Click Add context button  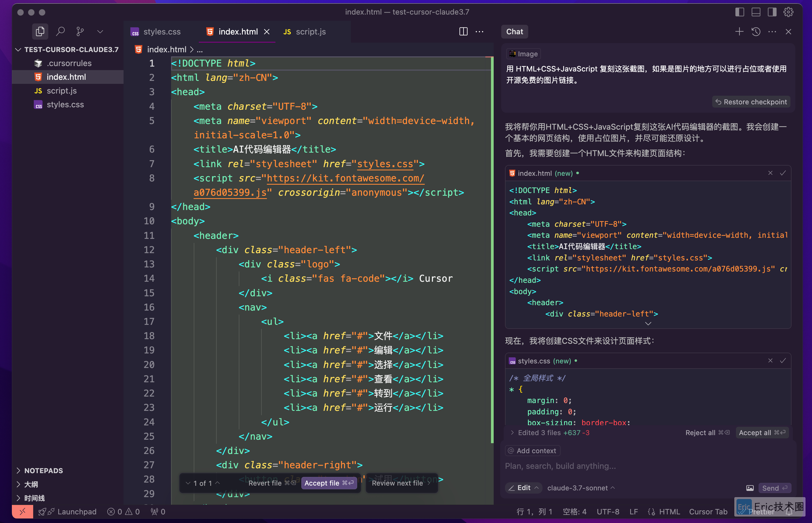coord(533,451)
